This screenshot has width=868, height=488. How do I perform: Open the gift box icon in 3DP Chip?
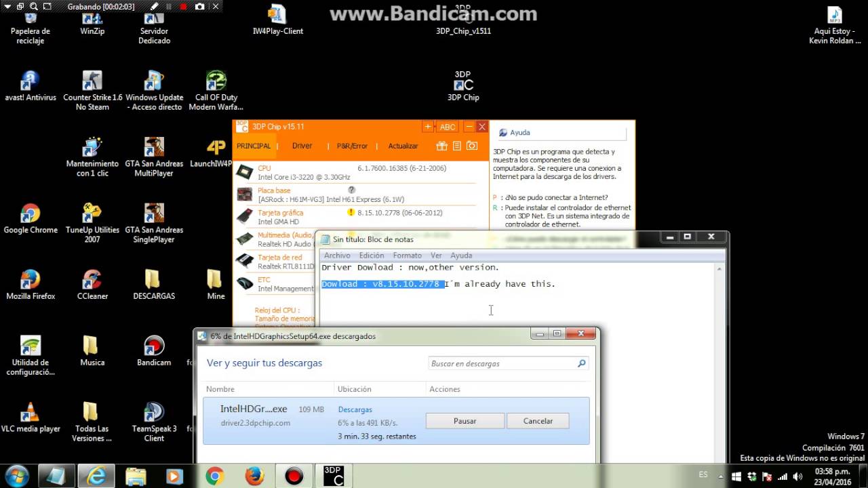[x=441, y=146]
